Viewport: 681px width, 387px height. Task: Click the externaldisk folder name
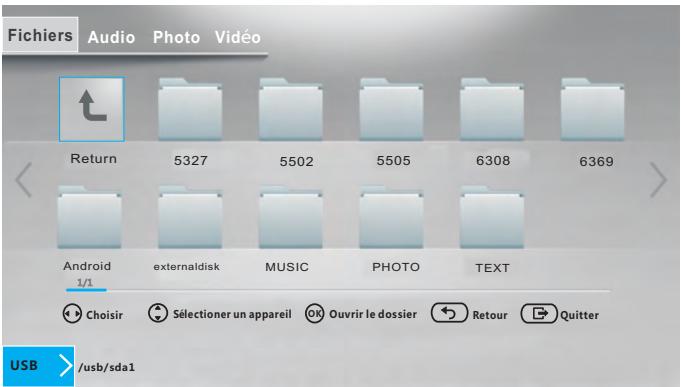click(x=186, y=267)
